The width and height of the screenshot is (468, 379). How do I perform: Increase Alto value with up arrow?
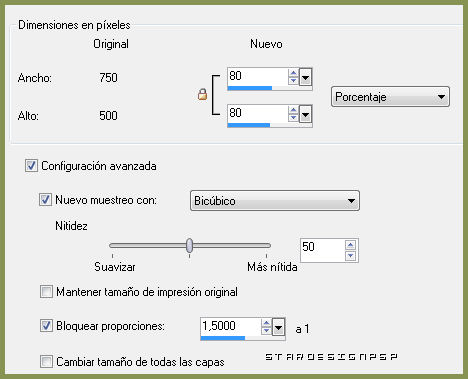click(x=293, y=110)
